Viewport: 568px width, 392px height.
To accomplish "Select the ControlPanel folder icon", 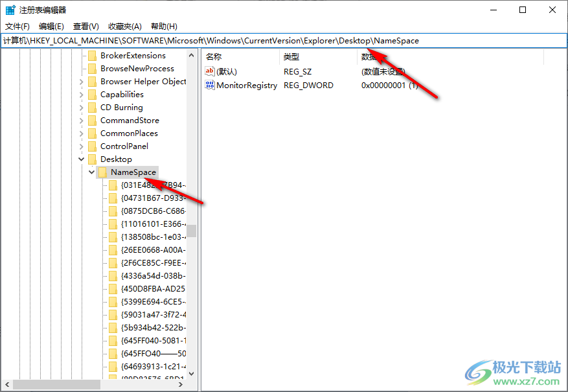I will coord(93,146).
